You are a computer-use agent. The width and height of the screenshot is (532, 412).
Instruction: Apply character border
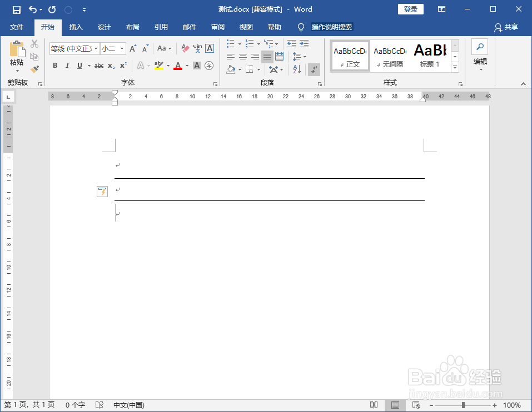tap(210, 48)
